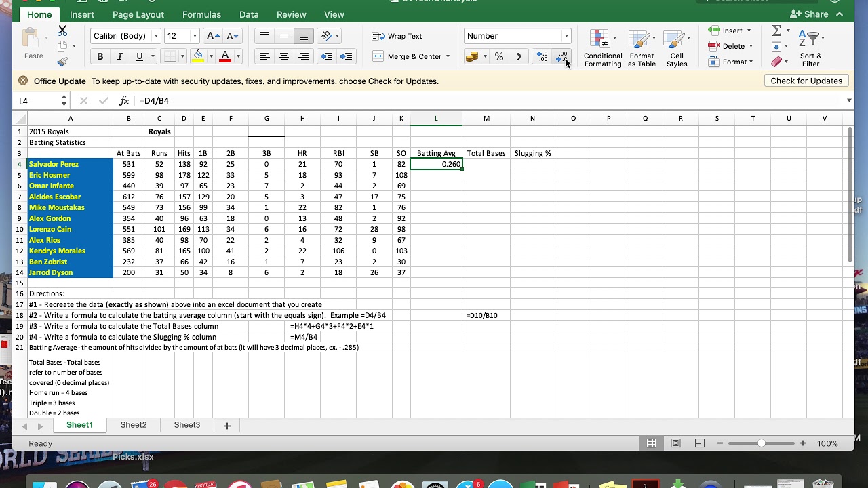
Task: Click the formula bar containing =D4/B4
Action: tap(488, 101)
